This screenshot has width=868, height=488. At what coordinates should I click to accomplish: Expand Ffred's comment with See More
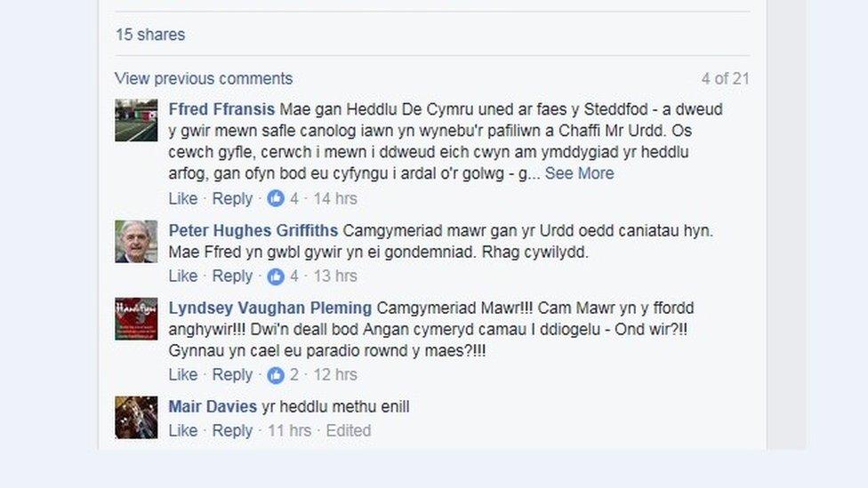pyautogui.click(x=579, y=173)
